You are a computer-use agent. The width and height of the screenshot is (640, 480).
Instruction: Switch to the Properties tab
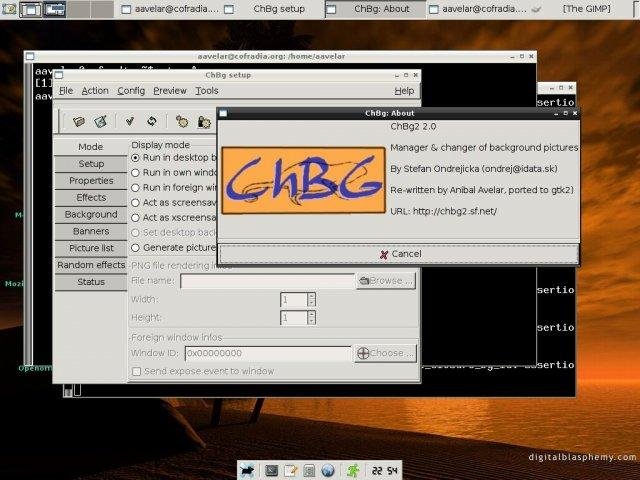[x=91, y=180]
